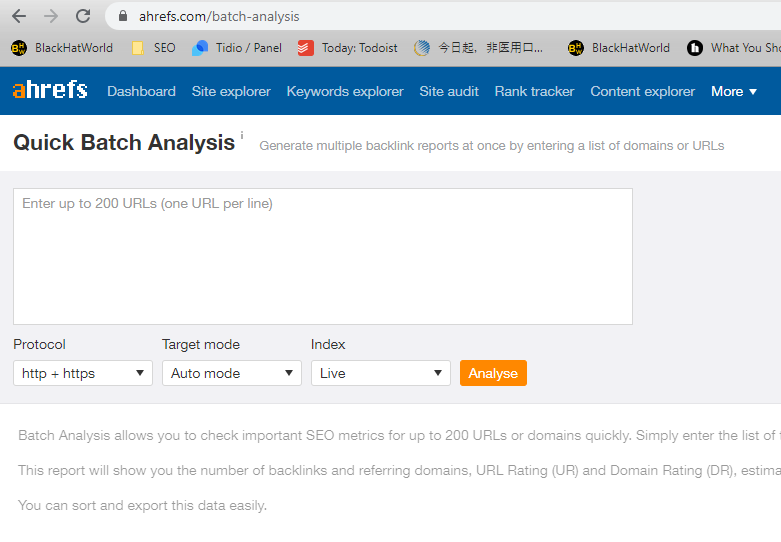781x542 pixels.
Task: Click the URL list text area
Action: (x=323, y=257)
